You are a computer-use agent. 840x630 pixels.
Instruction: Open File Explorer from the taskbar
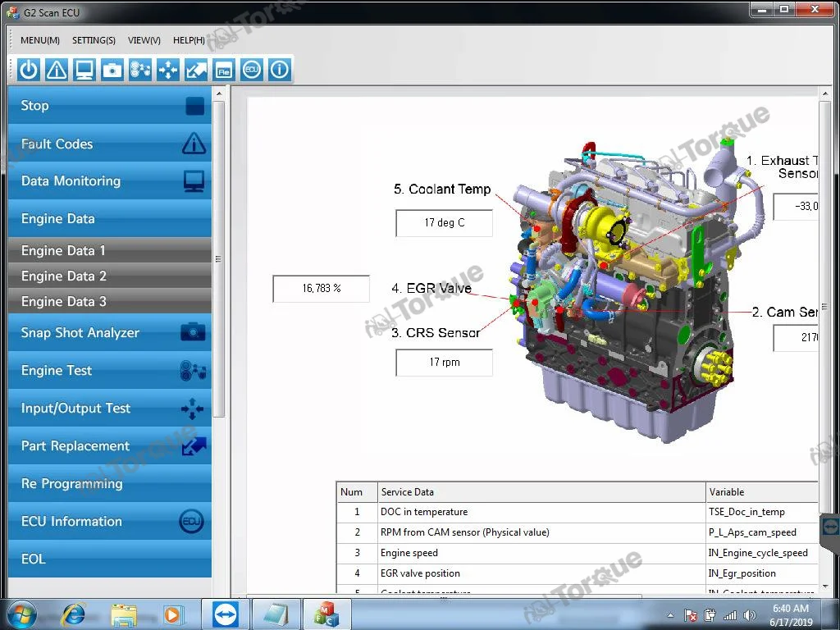pyautogui.click(x=123, y=614)
